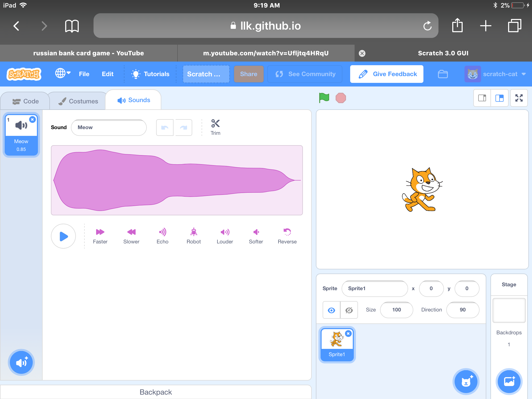Hide the sprite with crossed-eye icon
Viewport: 532px width, 399px height.
click(349, 310)
